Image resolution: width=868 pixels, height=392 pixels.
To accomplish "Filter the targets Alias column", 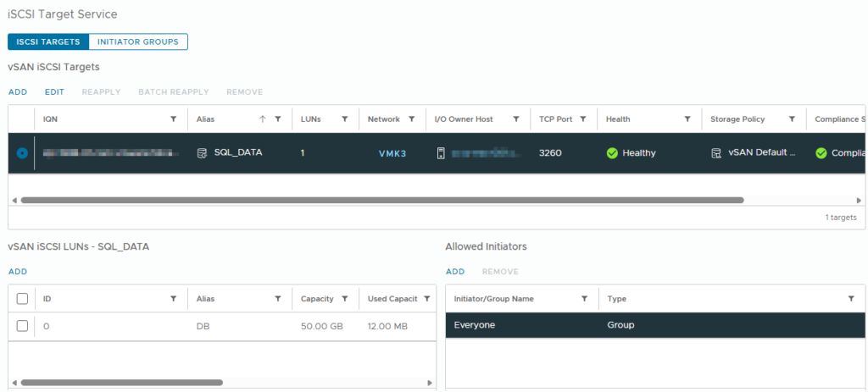I will pyautogui.click(x=278, y=119).
